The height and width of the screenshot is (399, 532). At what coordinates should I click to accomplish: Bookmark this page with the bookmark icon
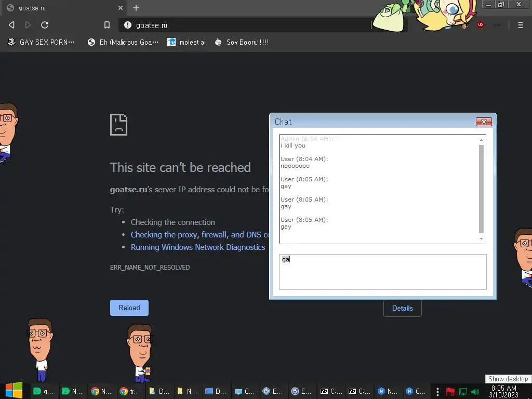coord(107,25)
